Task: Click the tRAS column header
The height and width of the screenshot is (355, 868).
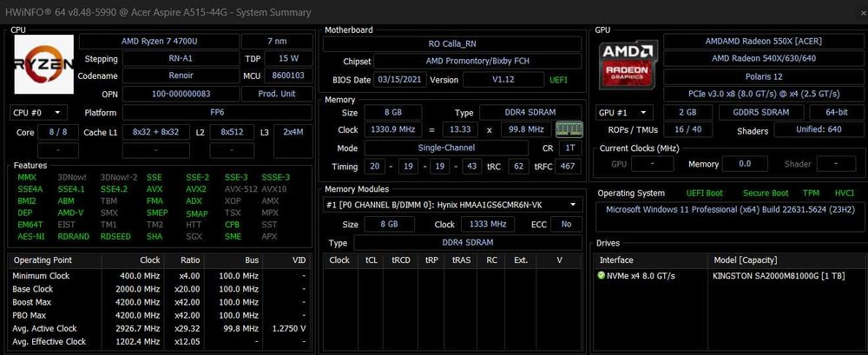Action: click(x=461, y=260)
